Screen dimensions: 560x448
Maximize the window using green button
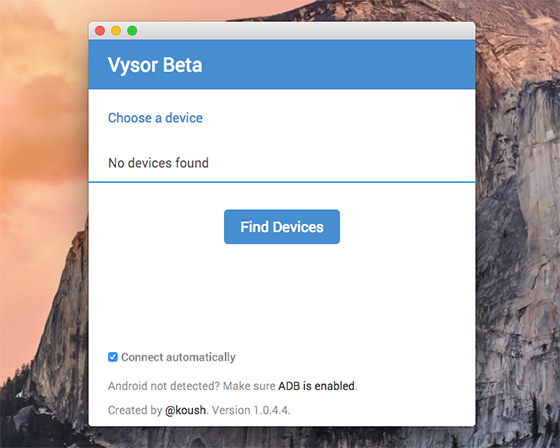132,31
